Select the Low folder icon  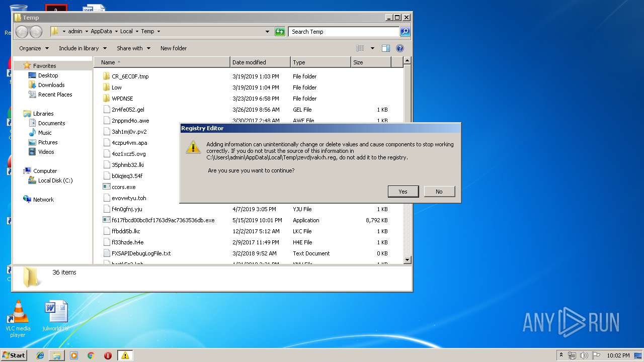(106, 87)
